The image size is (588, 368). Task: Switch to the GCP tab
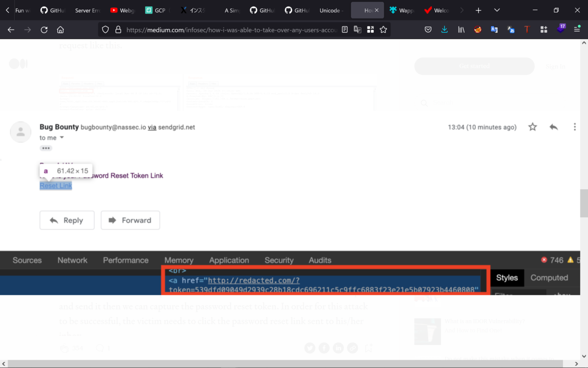pyautogui.click(x=157, y=10)
